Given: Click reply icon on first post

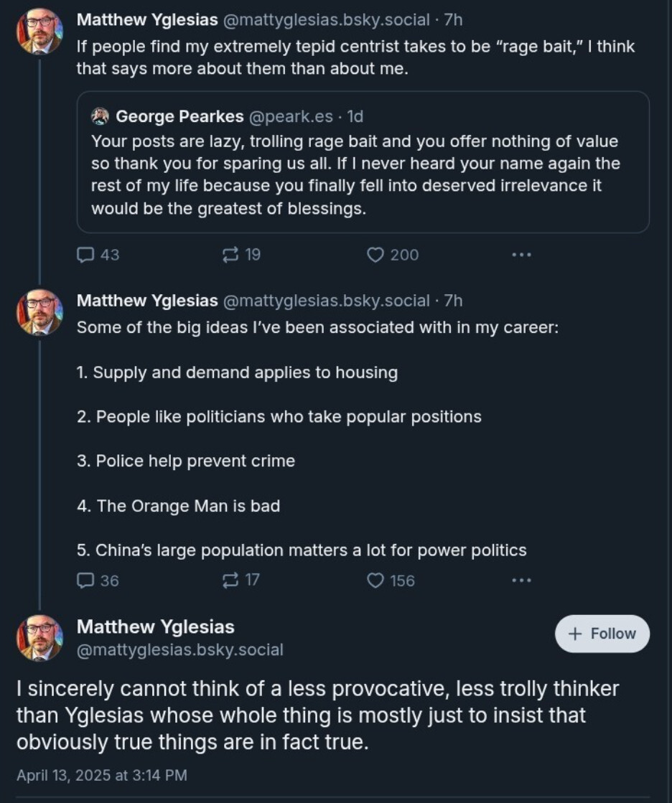Looking at the screenshot, I should coord(85,255).
